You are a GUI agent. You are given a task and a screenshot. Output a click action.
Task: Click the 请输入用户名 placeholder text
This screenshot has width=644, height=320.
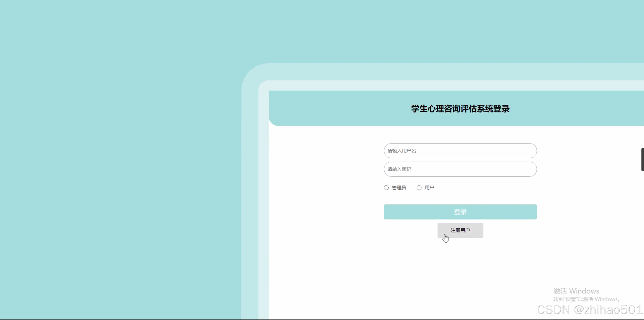click(x=401, y=151)
